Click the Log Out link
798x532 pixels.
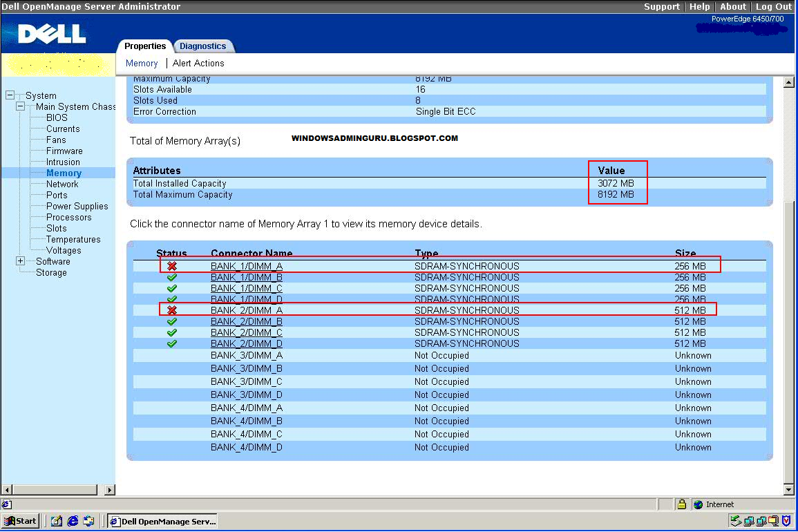(x=773, y=6)
